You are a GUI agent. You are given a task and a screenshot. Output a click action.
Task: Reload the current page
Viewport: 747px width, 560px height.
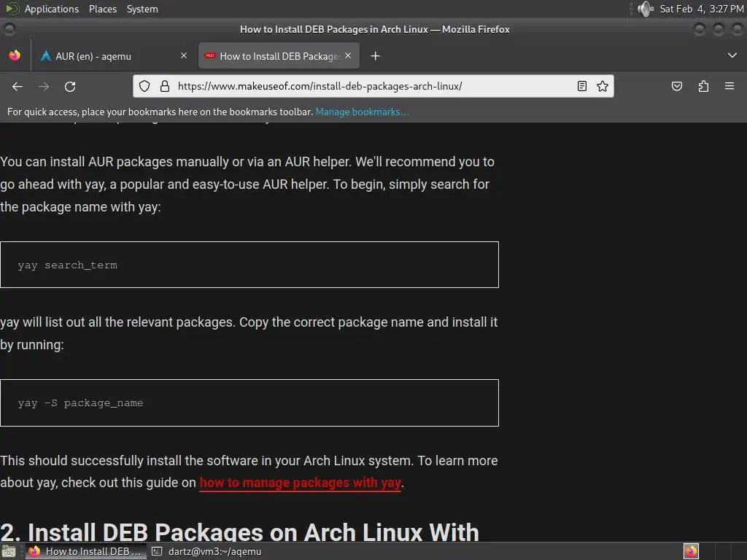point(70,86)
